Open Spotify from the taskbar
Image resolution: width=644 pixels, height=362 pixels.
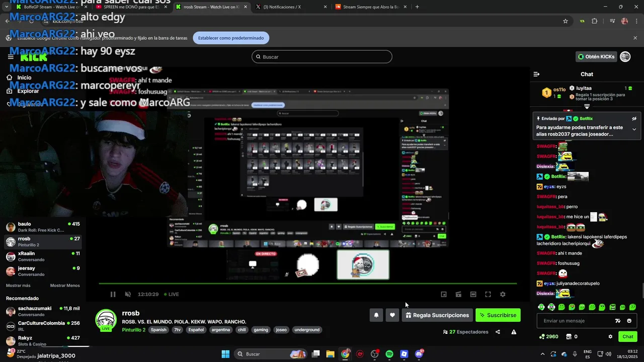point(389,354)
